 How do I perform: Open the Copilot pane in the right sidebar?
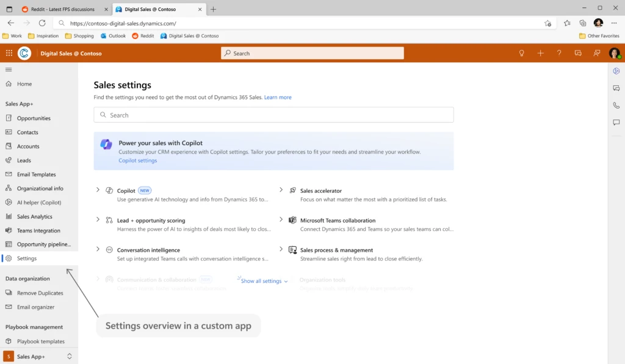pos(616,71)
